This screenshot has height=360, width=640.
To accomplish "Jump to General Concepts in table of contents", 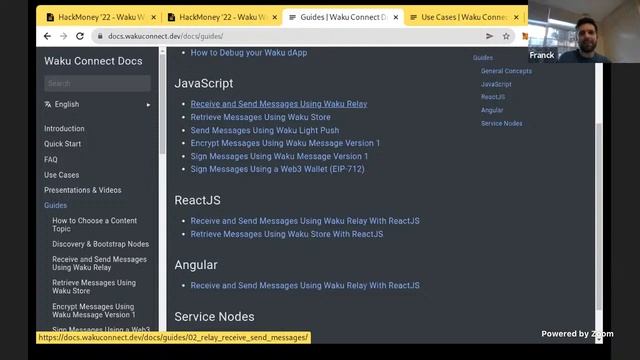I will (x=506, y=71).
